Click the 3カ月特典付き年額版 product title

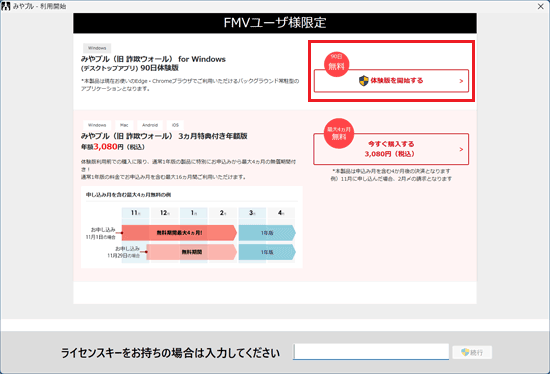tap(164, 136)
